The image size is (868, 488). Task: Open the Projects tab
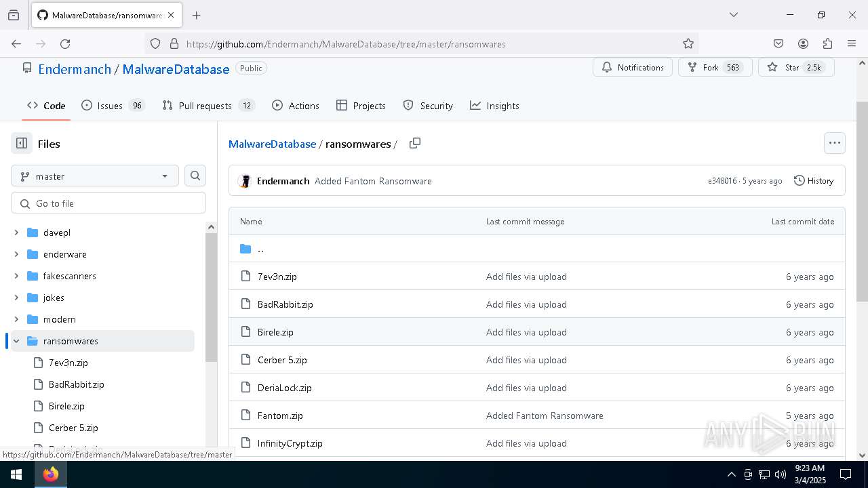coord(361,106)
